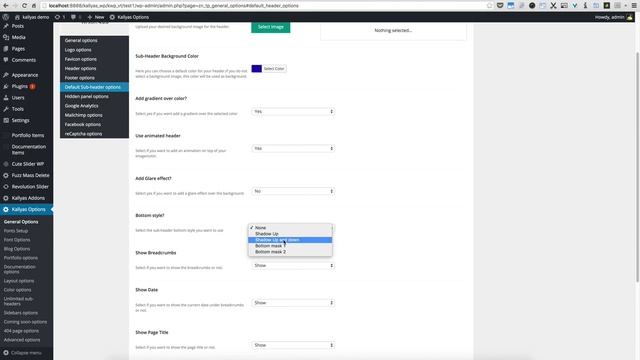Click the page vertical scrollbar
This screenshot has height=360, width=640.
pos(637,167)
